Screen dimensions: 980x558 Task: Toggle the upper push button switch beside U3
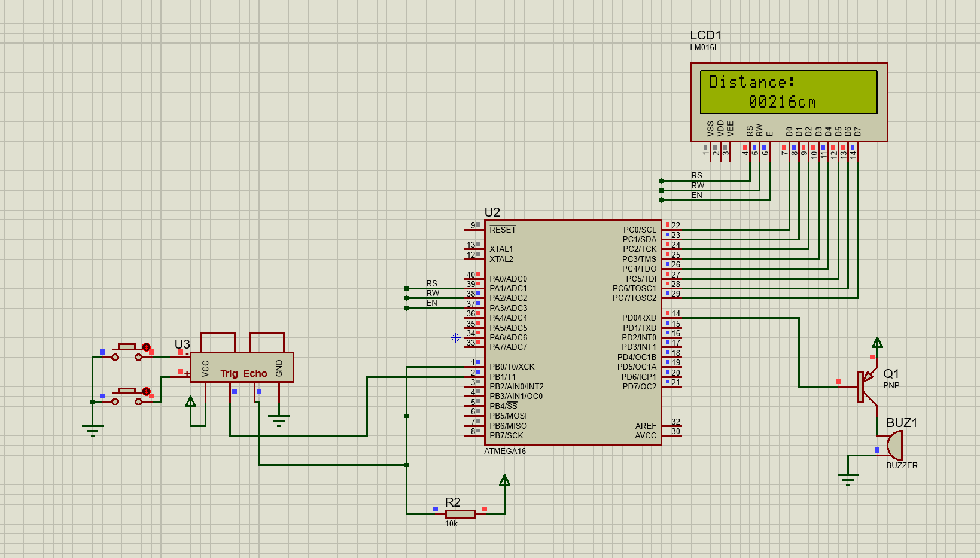pos(127,352)
